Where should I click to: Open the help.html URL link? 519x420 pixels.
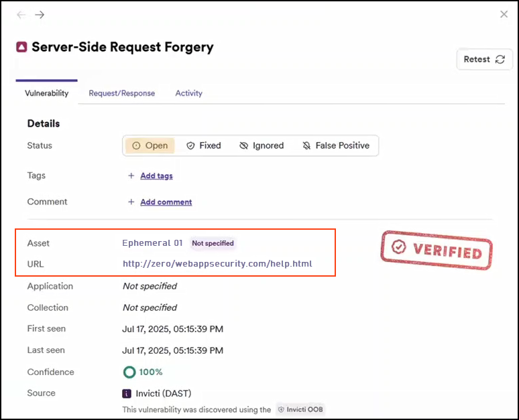[217, 263]
